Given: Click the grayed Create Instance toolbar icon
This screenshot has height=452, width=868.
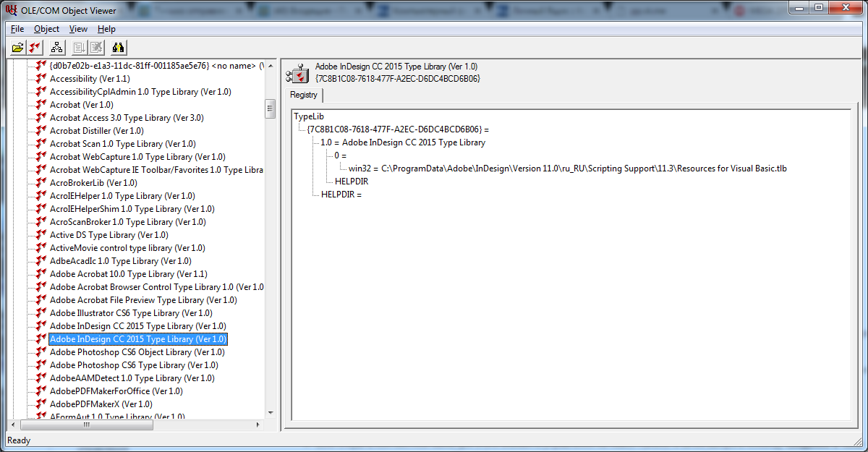Looking at the screenshot, I should (x=80, y=48).
